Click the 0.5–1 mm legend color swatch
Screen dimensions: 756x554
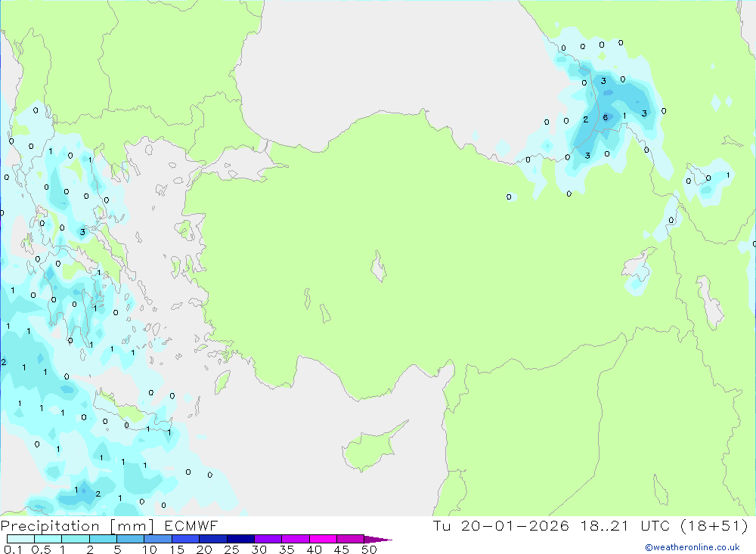click(48, 539)
